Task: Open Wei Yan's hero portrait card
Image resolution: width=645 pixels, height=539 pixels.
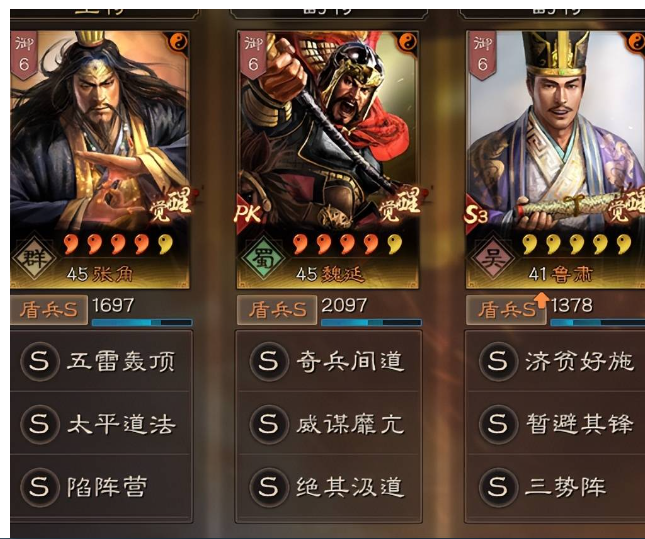Action: point(327,160)
